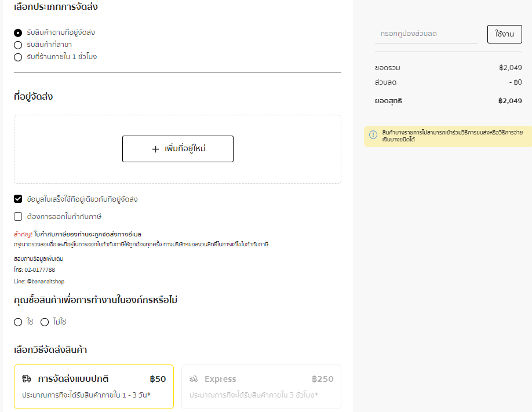Uncheck ข้อมูลใบเสร็จใช้ที่อยู่เดียวกับที่อยู่จัดส่ง checkbox
This screenshot has height=412, width=532.
click(18, 199)
